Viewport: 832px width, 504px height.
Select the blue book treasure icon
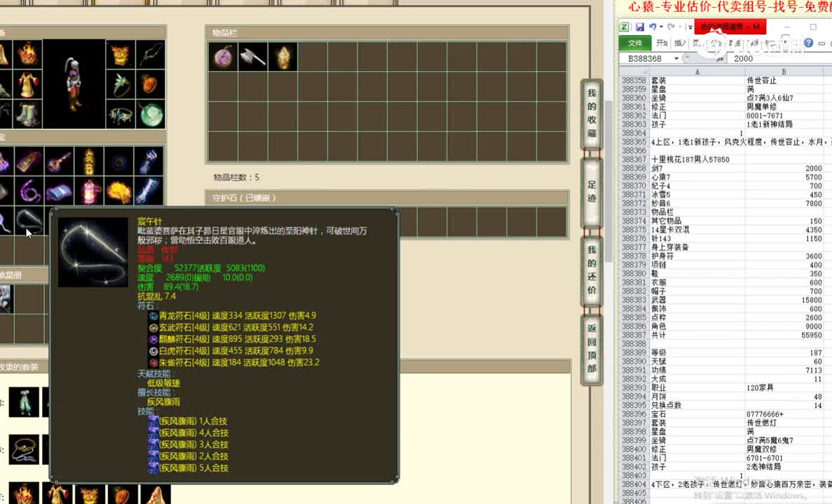point(59,191)
